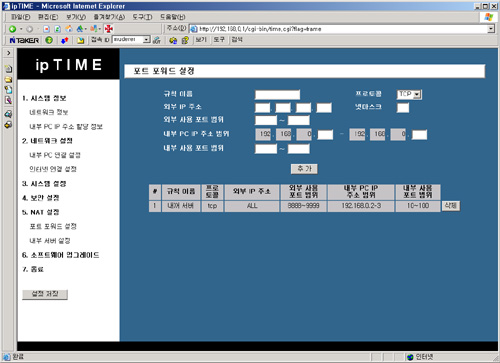Click the browser Stop page icon
Screen dimensions: 500x363
(47, 29)
